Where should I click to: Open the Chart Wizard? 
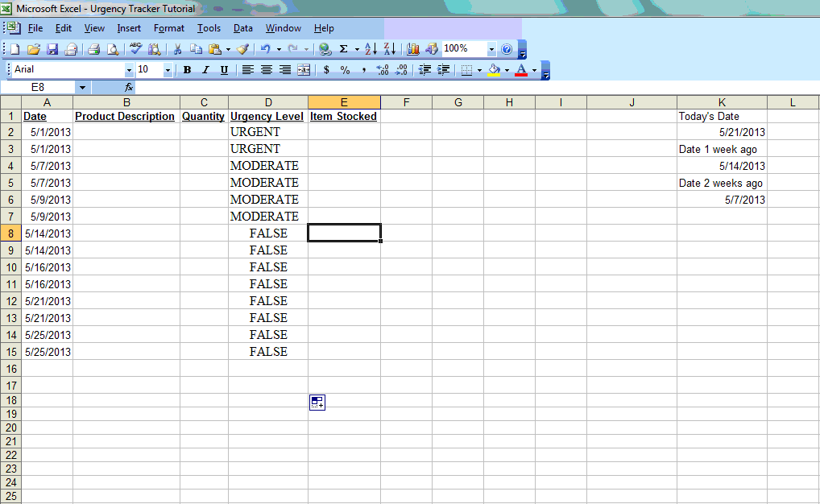[412, 48]
